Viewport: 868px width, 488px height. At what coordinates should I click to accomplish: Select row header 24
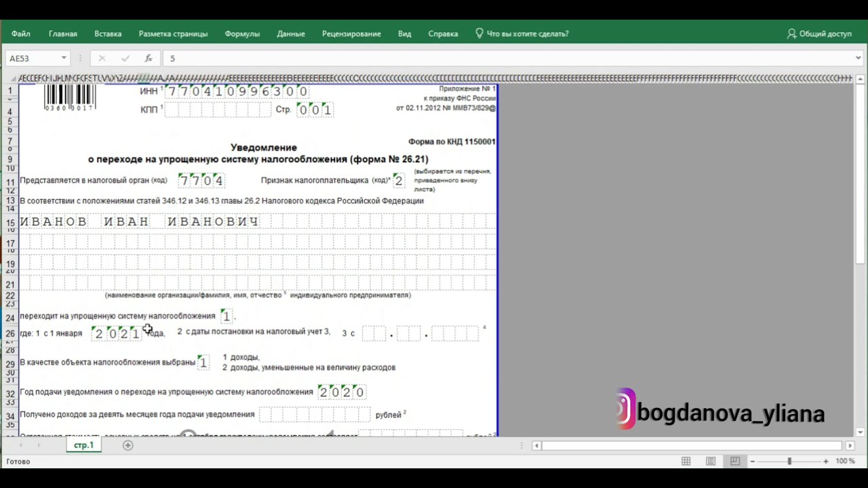pyautogui.click(x=9, y=317)
